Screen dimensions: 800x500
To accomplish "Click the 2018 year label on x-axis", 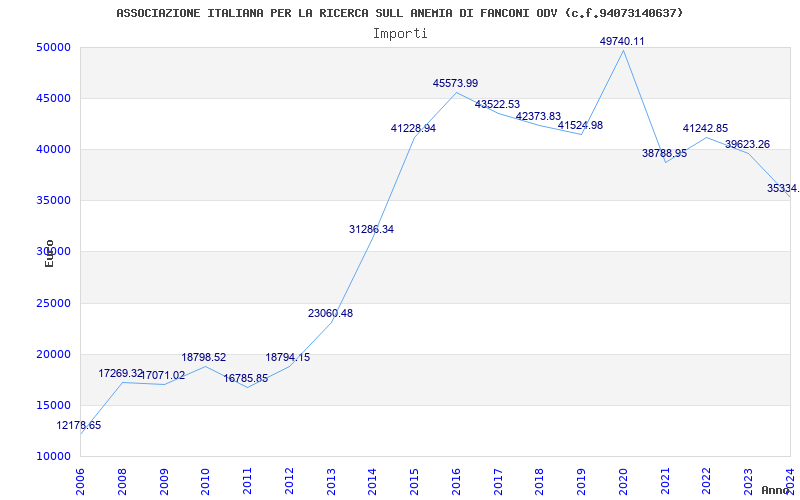I will (x=540, y=481).
